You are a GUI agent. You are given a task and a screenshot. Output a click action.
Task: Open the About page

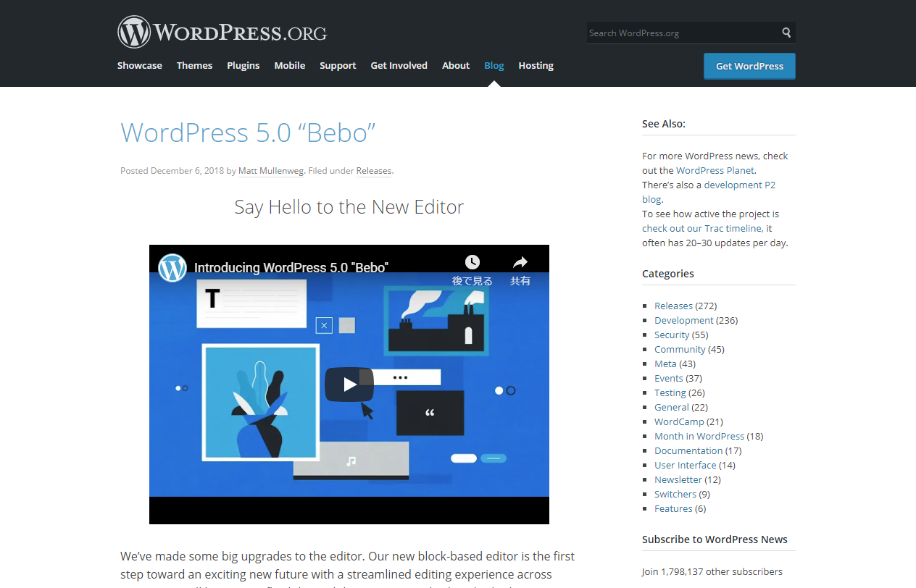pos(456,65)
